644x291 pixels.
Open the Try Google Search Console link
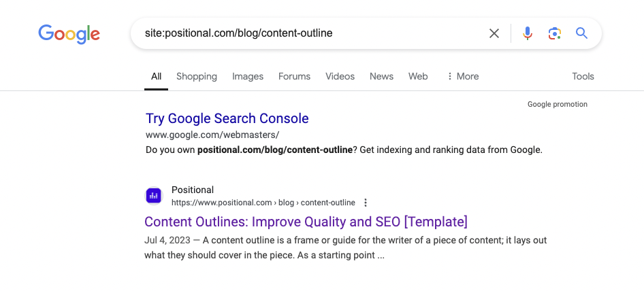tap(227, 118)
